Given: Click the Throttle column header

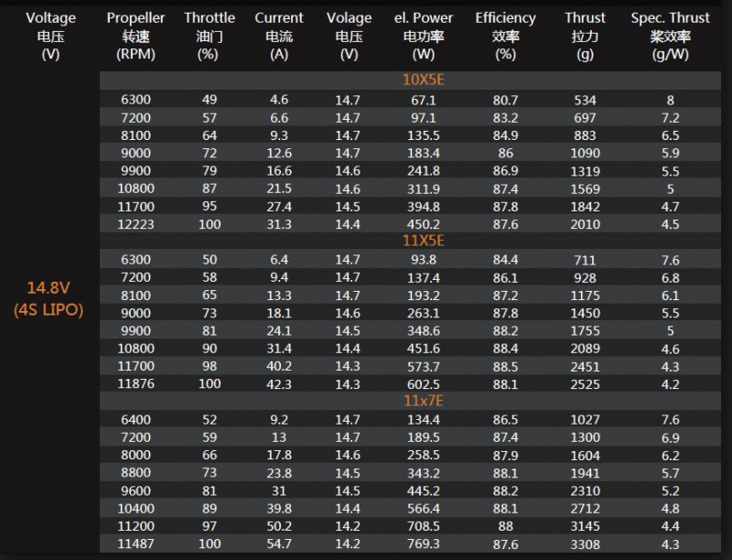Looking at the screenshot, I should pyautogui.click(x=210, y=36).
